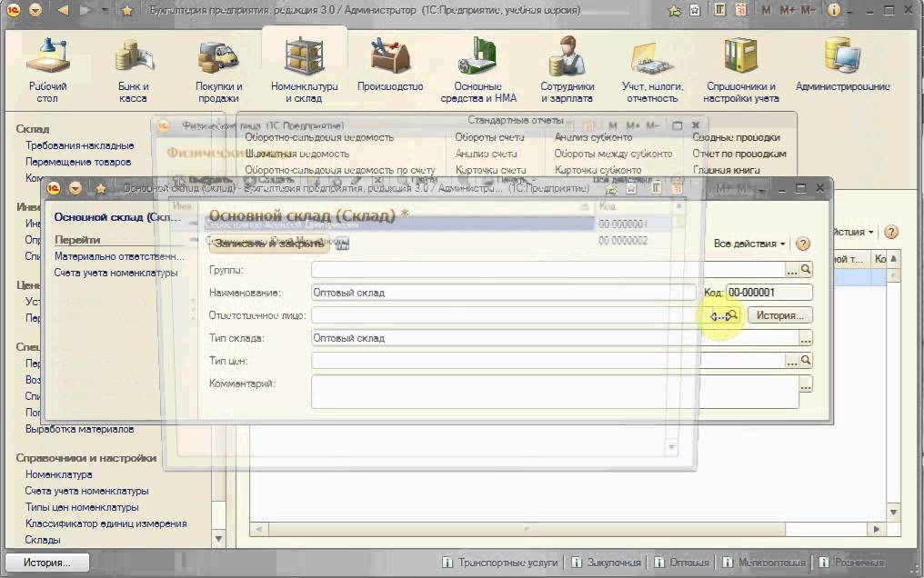The width and height of the screenshot is (924, 578).
Task: Open the Сотрудники и зарплата section
Action: coord(567,69)
